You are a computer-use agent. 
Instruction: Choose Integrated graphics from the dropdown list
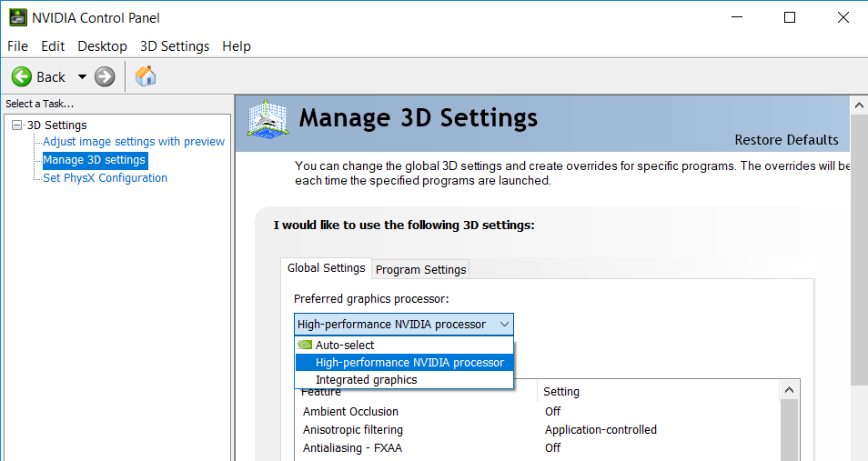tap(404, 380)
